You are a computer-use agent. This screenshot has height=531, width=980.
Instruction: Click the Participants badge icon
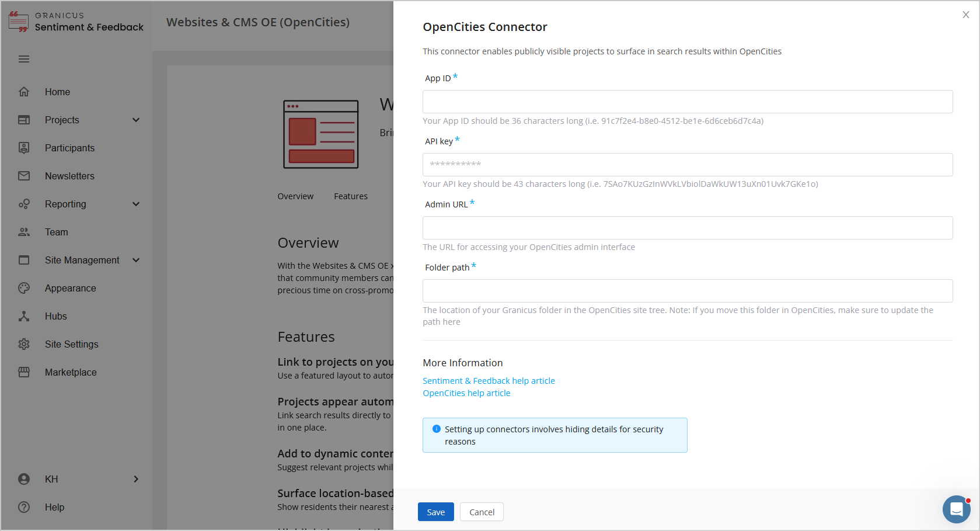click(24, 148)
